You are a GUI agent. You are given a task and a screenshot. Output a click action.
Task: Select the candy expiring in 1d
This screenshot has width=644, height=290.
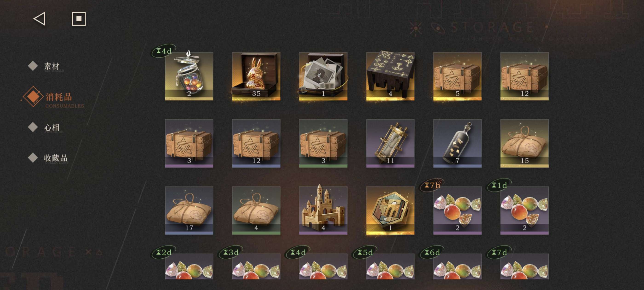pos(524,210)
